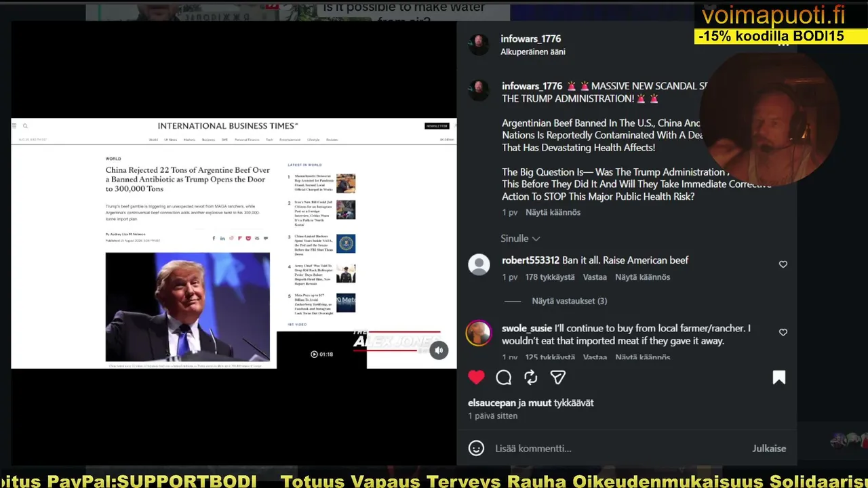Translate the post caption with Näytä käännös
Screen dimensions: 868x488
tap(553, 212)
